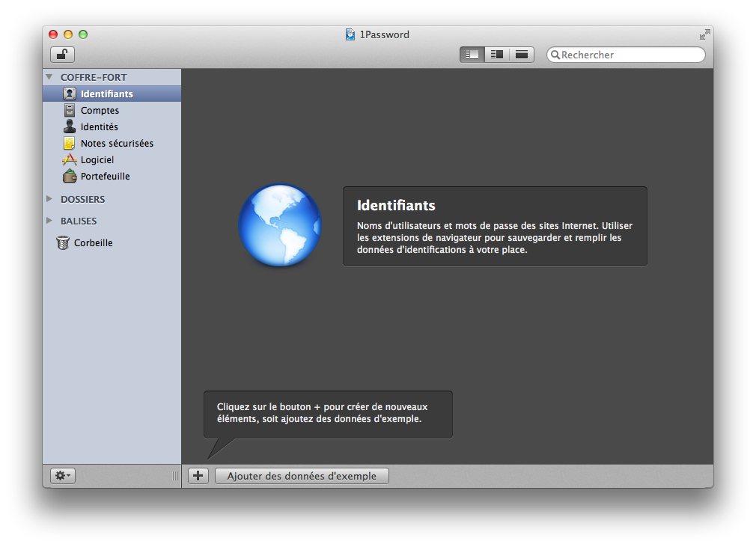The image size is (756, 547).
Task: Click the yellow Notes sécurisées icon
Action: click(70, 143)
